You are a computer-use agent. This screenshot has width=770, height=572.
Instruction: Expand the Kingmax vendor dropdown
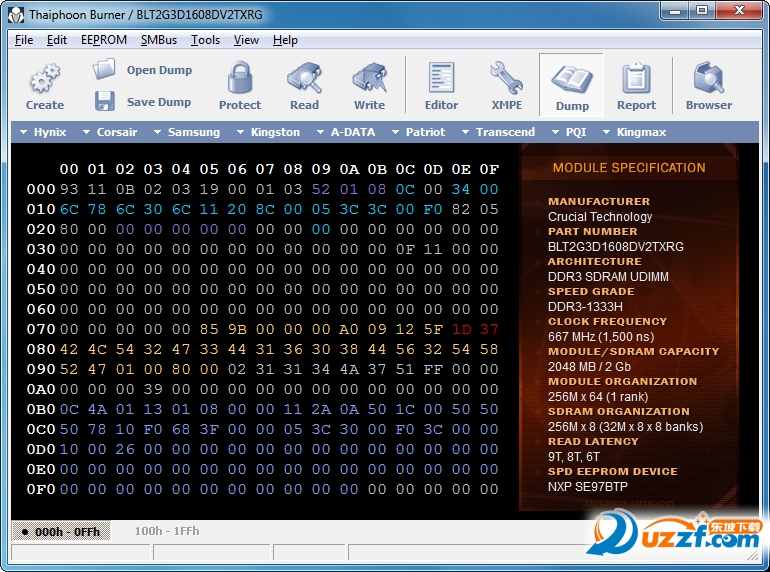click(634, 132)
